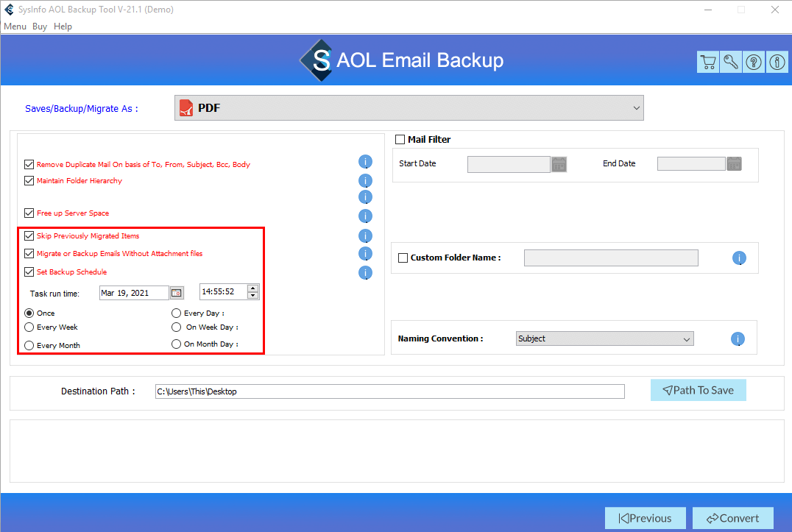792x532 pixels.
Task: Show info for Free up Server Space
Action: (x=365, y=216)
